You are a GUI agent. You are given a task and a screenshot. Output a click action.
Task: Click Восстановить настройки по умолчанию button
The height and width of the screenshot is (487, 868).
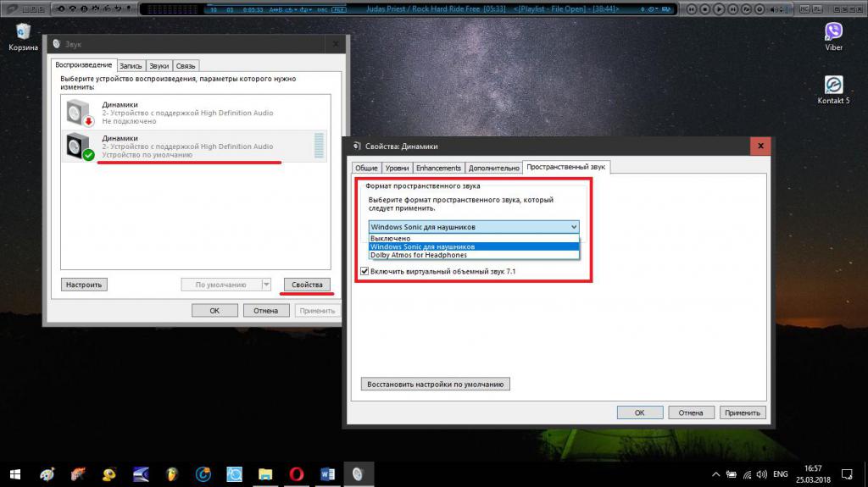[436, 384]
